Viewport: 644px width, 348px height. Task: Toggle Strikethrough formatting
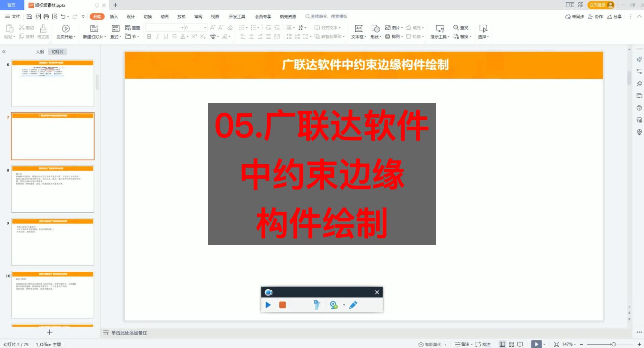click(174, 36)
